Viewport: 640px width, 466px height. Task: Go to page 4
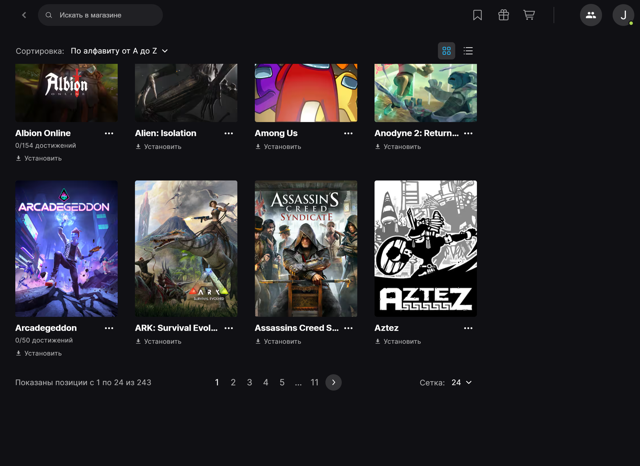(266, 382)
